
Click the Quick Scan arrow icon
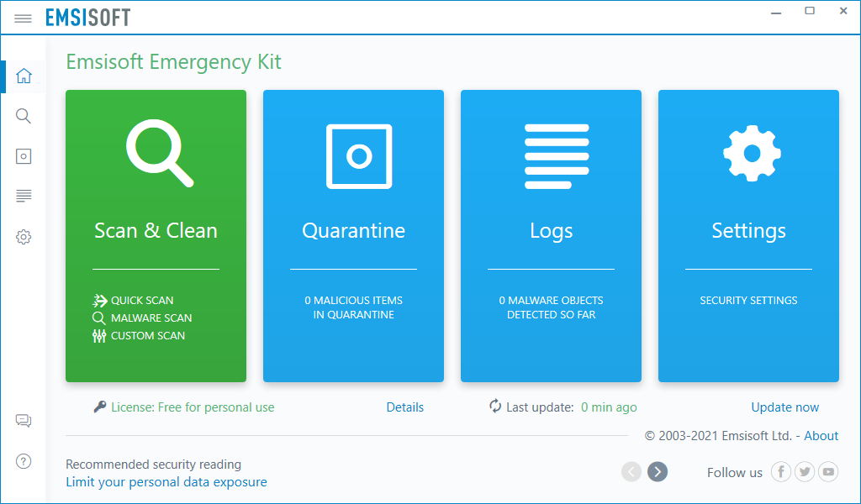99,300
